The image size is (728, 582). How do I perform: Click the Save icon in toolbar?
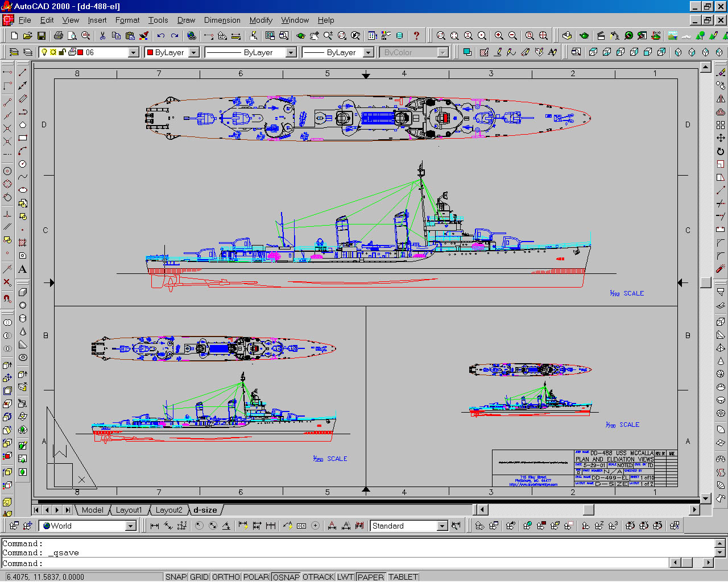pyautogui.click(x=41, y=36)
